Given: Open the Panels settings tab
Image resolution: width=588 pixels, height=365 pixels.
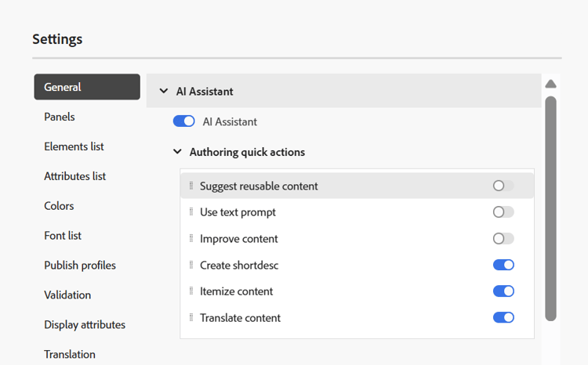Looking at the screenshot, I should click(60, 117).
